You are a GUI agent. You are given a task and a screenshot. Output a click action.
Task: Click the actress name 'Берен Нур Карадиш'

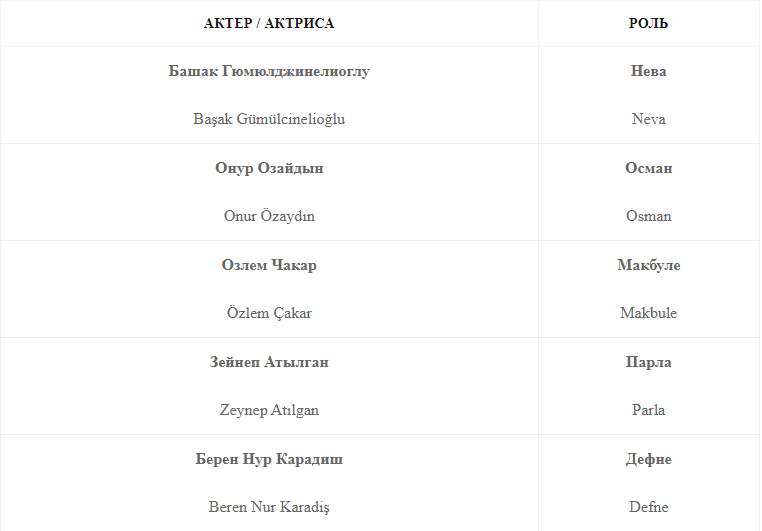pyautogui.click(x=269, y=459)
